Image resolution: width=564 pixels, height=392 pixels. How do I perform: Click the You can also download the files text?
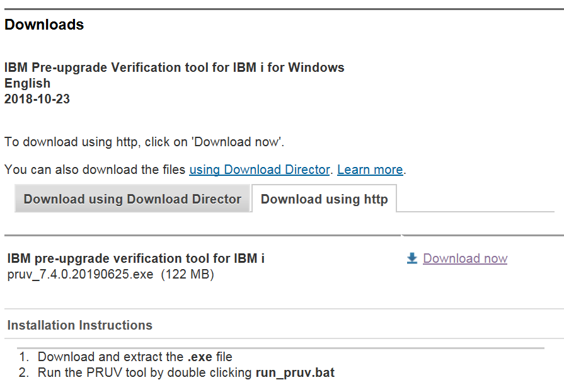95,170
